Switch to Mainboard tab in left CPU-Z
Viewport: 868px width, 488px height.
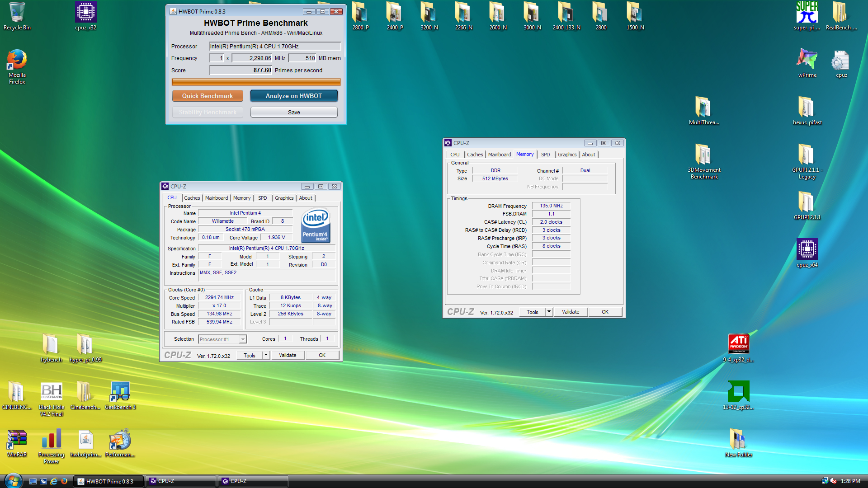217,198
